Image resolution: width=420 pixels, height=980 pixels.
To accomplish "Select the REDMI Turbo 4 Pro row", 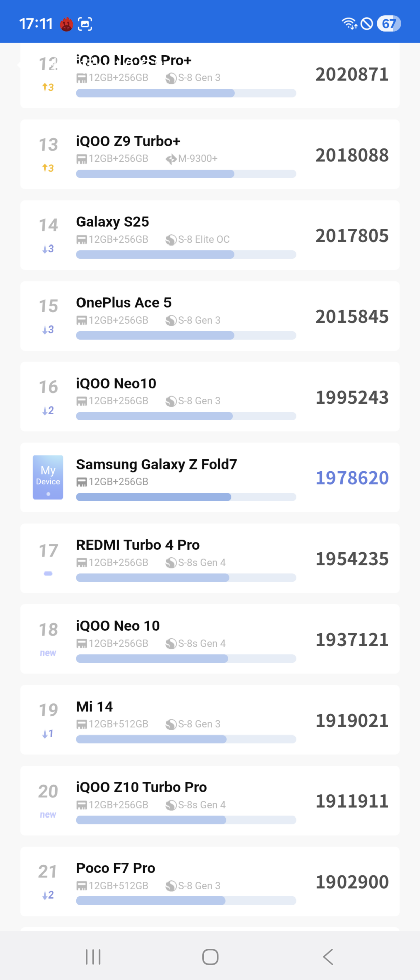I will (210, 558).
